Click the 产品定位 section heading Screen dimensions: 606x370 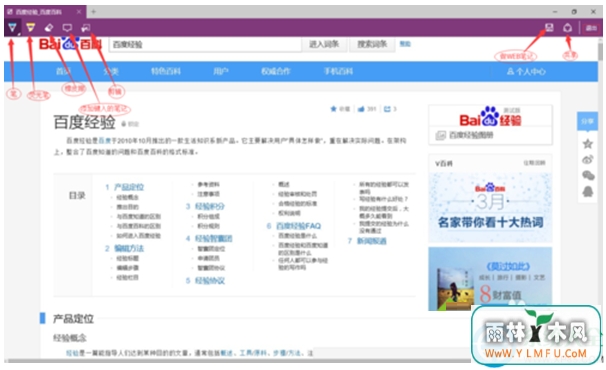click(x=73, y=319)
